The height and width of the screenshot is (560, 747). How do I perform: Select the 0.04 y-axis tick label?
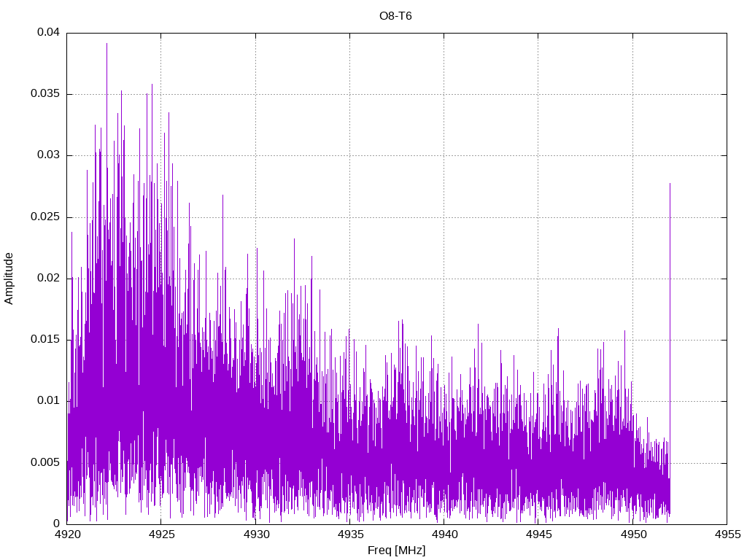[49, 33]
